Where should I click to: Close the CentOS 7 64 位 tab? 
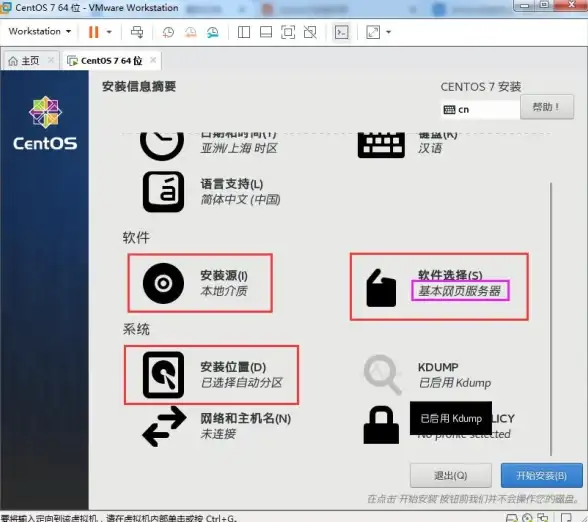click(153, 60)
